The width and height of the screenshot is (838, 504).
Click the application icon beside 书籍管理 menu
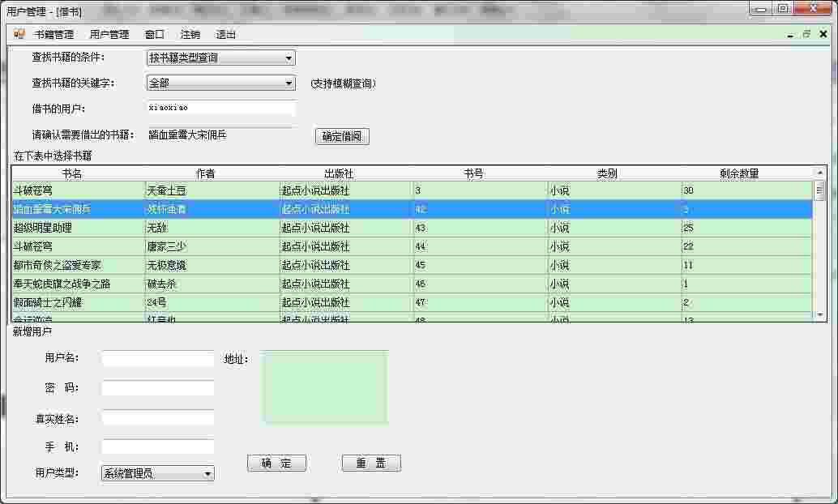pyautogui.click(x=16, y=34)
